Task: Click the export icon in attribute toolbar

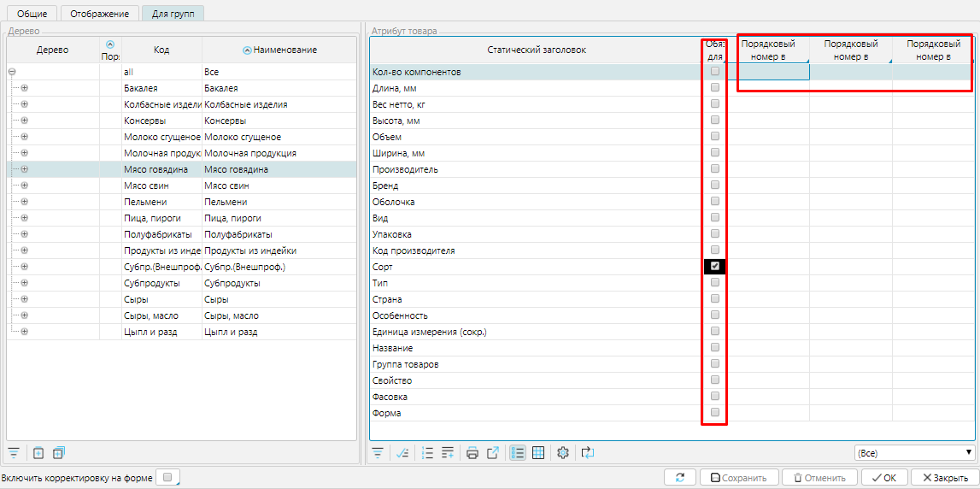Action: tap(492, 453)
